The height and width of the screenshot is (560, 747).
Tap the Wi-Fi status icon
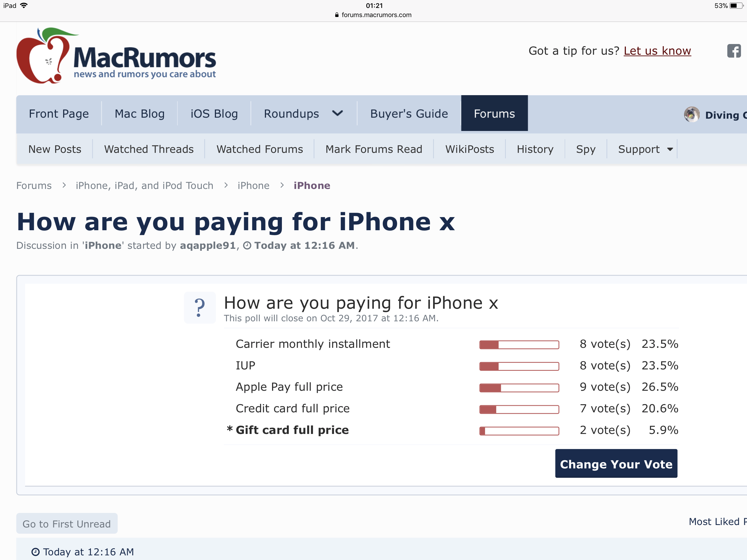point(24,5)
